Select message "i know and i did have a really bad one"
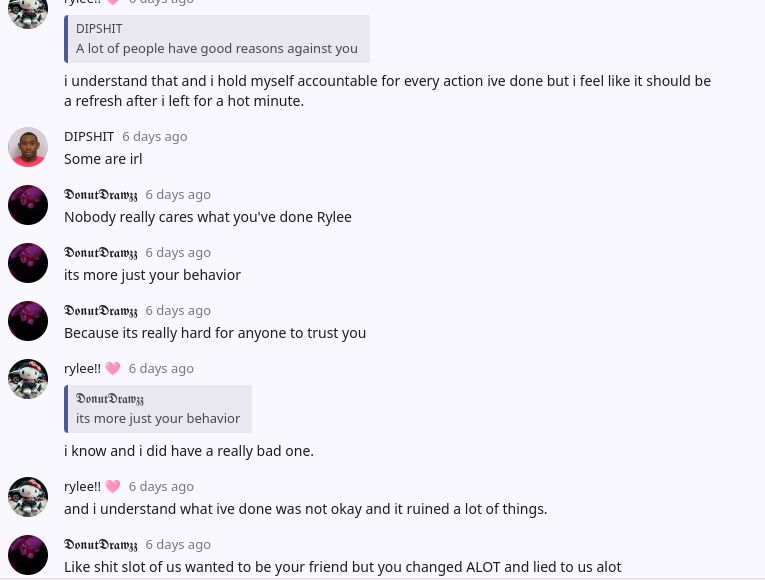This screenshot has height=580, width=765. [x=189, y=450]
